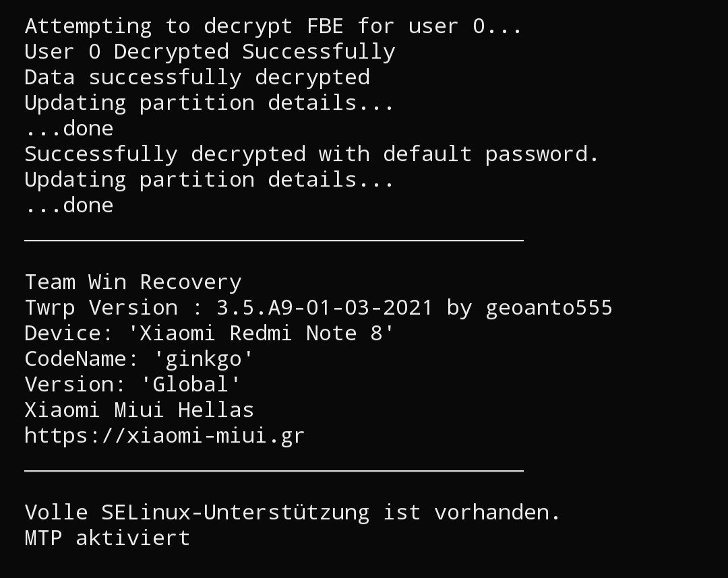
Task: Select the CodeName 'ginkgo' line
Action: pos(139,360)
